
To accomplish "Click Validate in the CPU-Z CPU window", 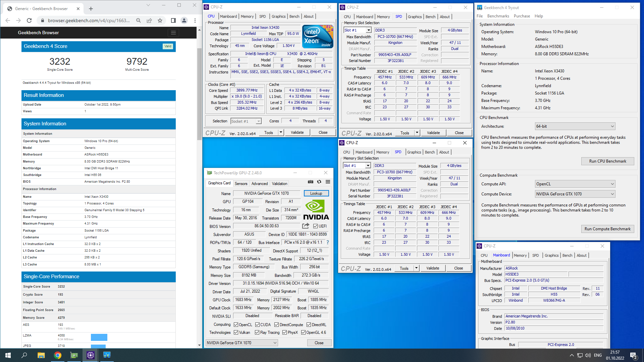I will click(x=297, y=132).
